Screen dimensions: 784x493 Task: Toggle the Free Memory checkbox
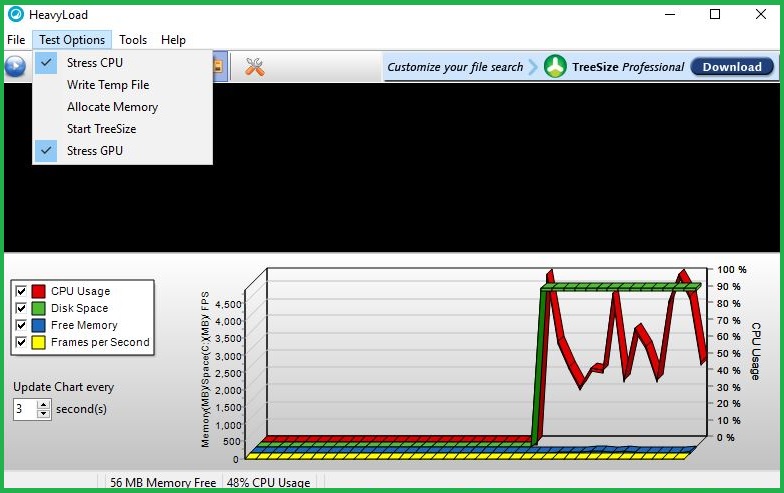pos(21,325)
